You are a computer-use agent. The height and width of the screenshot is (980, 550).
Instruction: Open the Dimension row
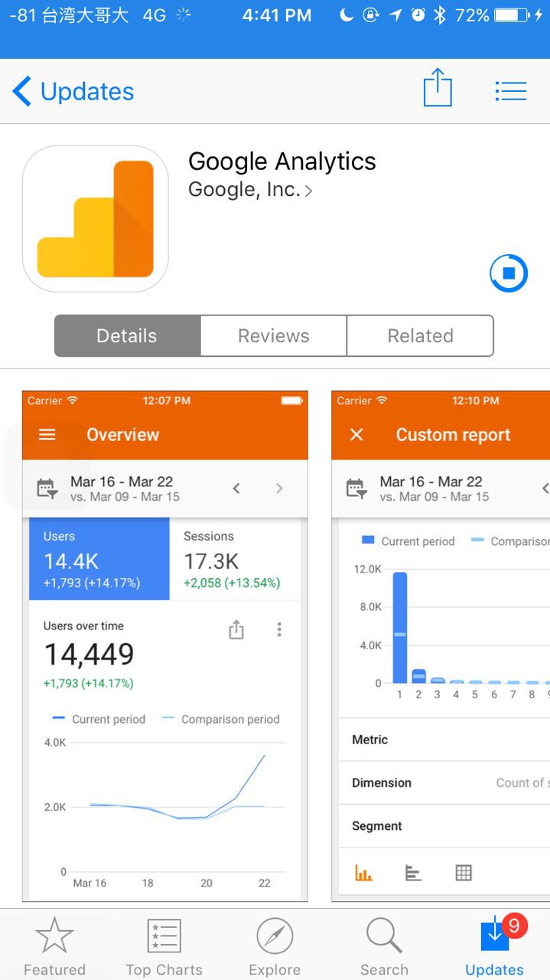pyautogui.click(x=444, y=782)
